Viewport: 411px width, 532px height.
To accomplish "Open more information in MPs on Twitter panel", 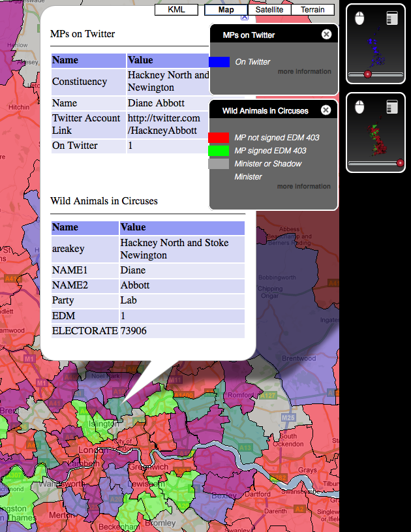I will pos(304,72).
